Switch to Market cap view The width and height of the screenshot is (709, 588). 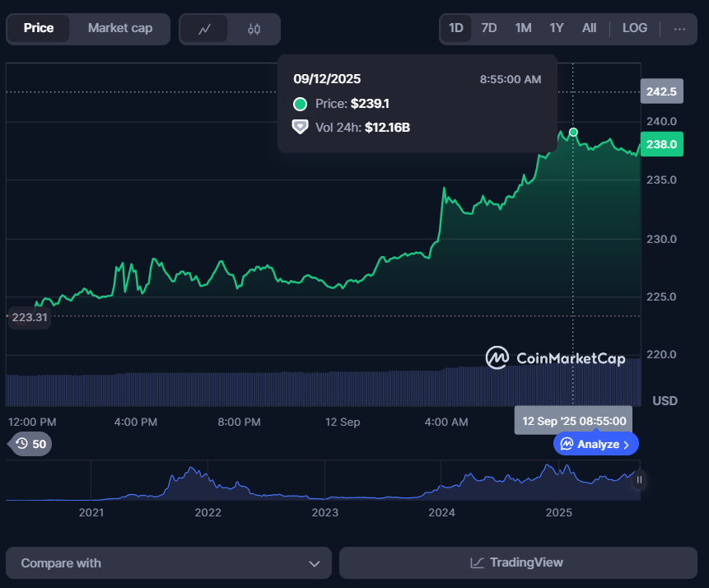click(120, 28)
